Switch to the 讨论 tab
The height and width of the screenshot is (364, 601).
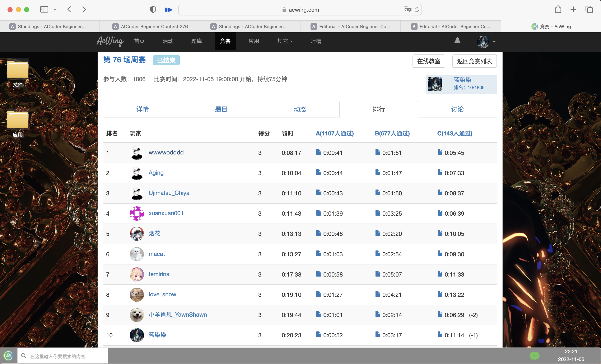pos(457,109)
